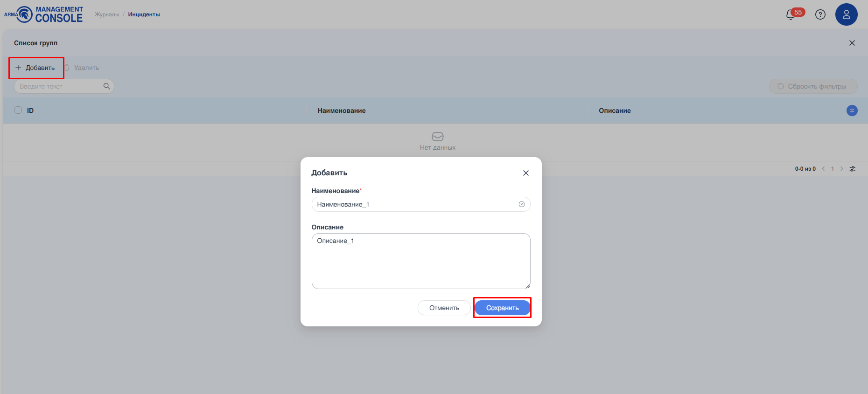
Task: Click the search magnifier icon
Action: point(106,86)
